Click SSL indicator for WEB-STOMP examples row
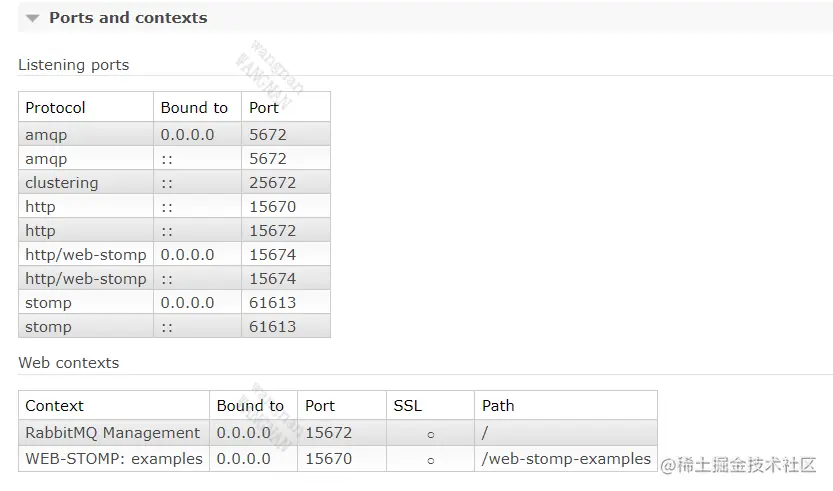This screenshot has width=833, height=491. (x=430, y=460)
